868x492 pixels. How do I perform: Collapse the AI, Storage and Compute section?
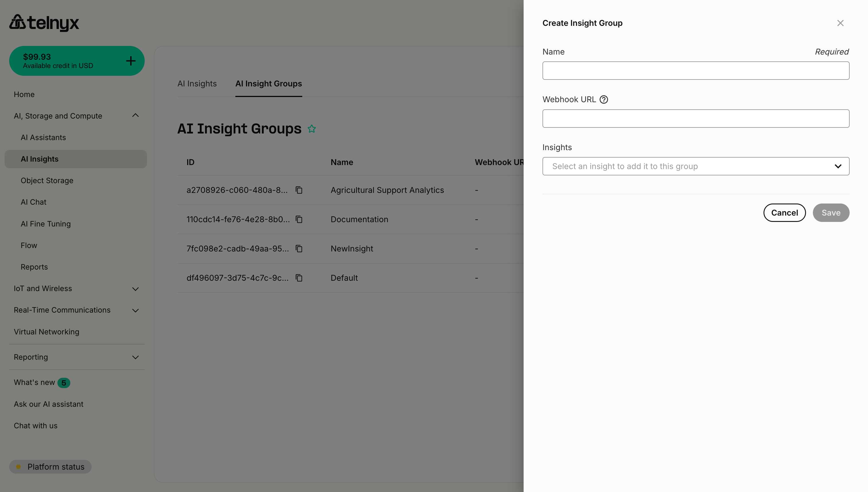coord(135,116)
